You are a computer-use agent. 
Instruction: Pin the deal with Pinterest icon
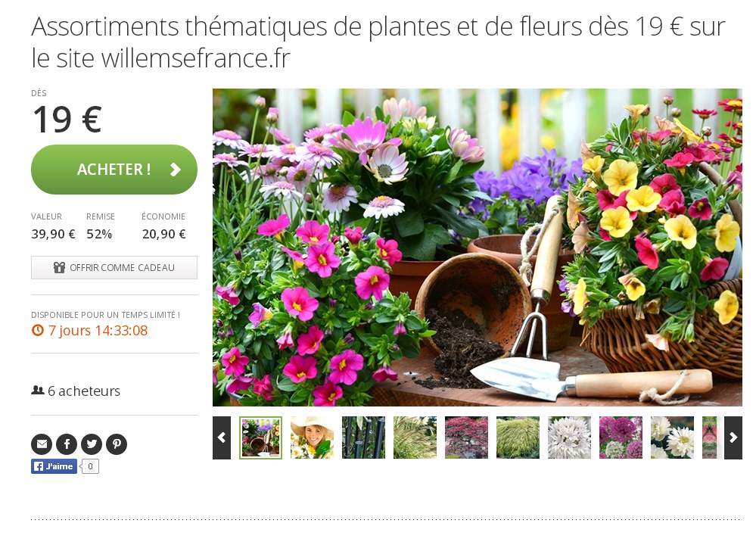pyautogui.click(x=117, y=444)
